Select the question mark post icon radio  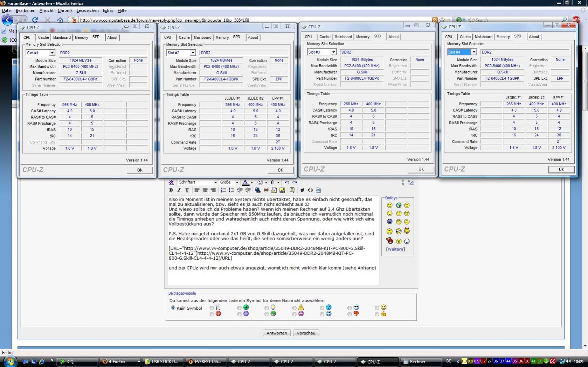tap(322, 308)
